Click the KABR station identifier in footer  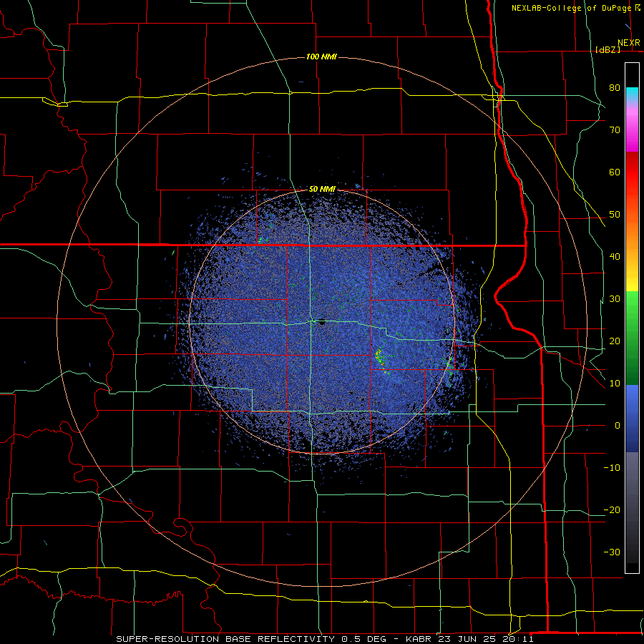click(x=420, y=639)
